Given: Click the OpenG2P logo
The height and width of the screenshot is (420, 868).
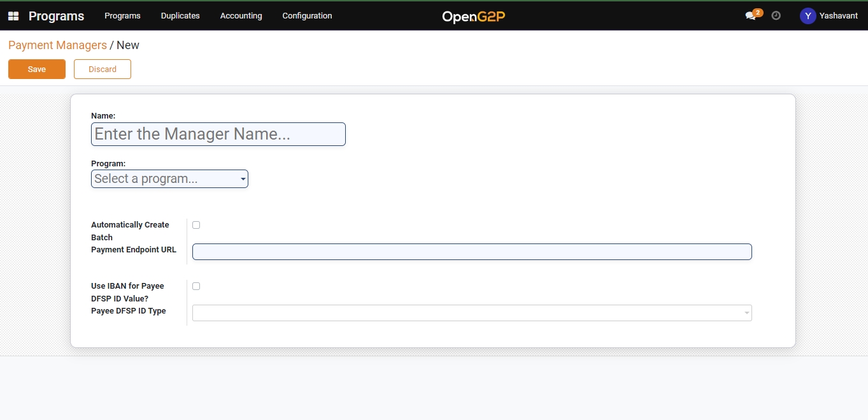Looking at the screenshot, I should (473, 17).
